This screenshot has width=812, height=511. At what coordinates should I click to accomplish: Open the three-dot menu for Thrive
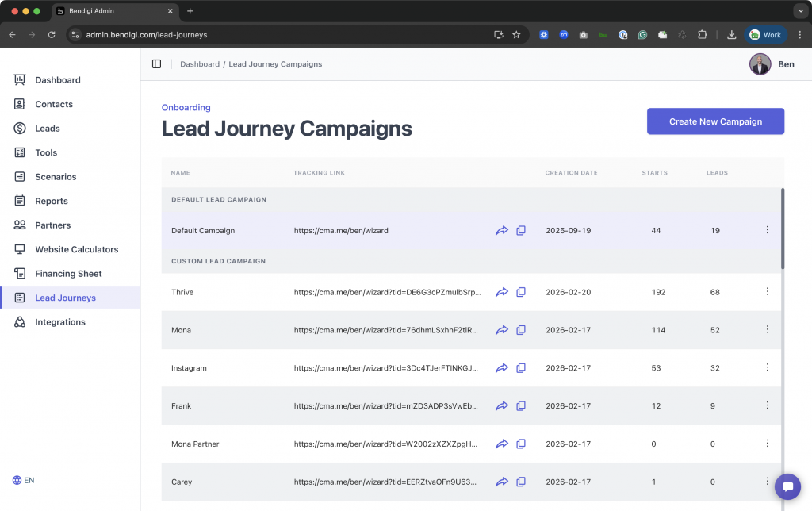[x=767, y=292]
